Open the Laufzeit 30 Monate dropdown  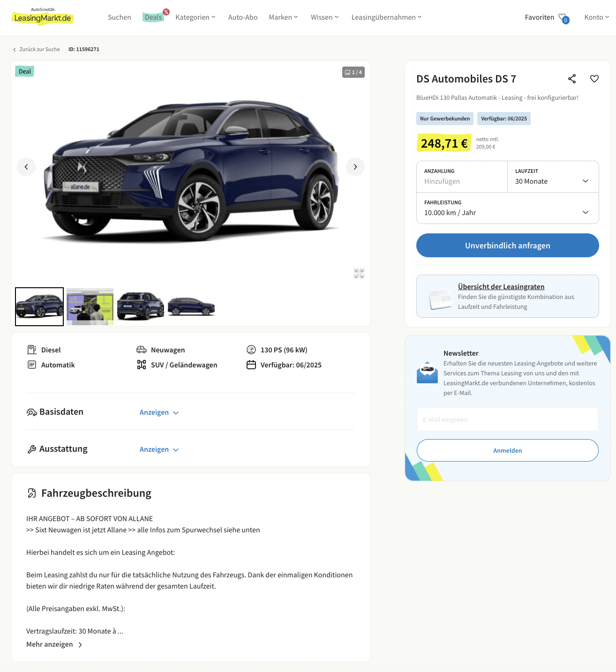(553, 177)
